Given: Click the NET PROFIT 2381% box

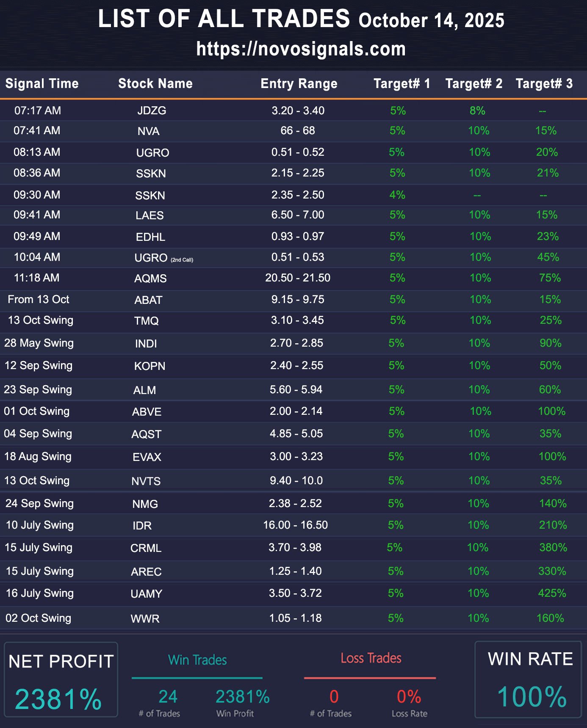Looking at the screenshot, I should tap(61, 680).
